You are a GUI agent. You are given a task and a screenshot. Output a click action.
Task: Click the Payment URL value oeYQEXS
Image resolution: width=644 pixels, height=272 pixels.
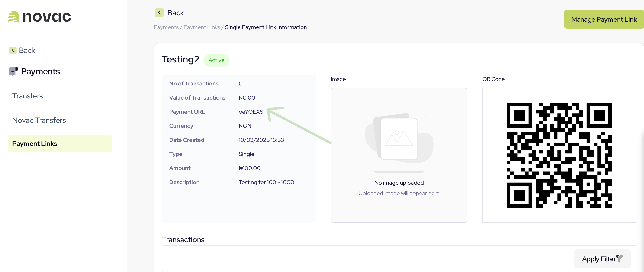tap(251, 112)
